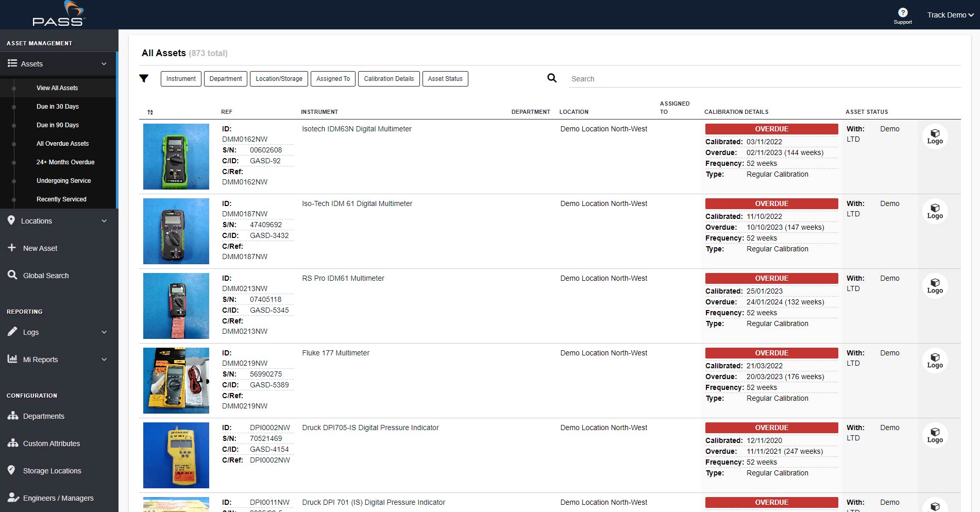Viewport: 980px width, 512px height.
Task: Open the Support help icon
Action: (x=903, y=13)
